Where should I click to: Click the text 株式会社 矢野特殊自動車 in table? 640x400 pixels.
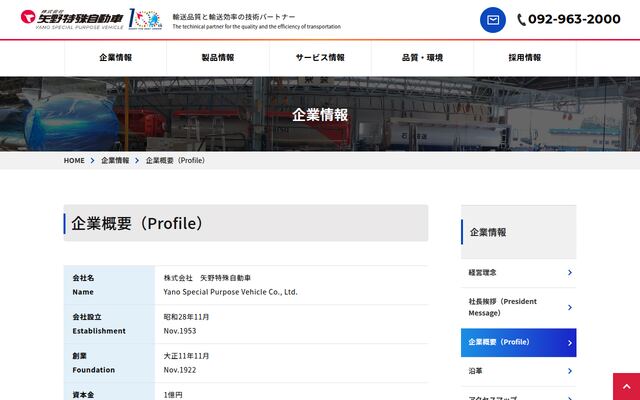(207, 278)
